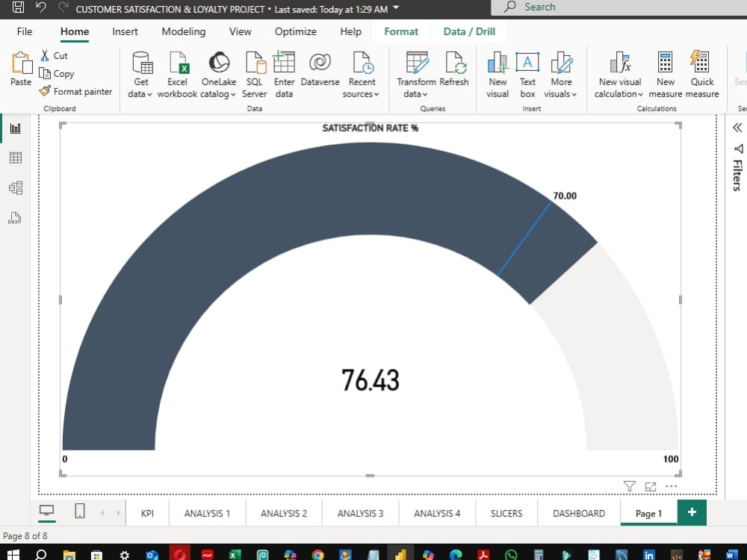The width and height of the screenshot is (747, 560).
Task: Refresh the data queries
Action: click(454, 69)
